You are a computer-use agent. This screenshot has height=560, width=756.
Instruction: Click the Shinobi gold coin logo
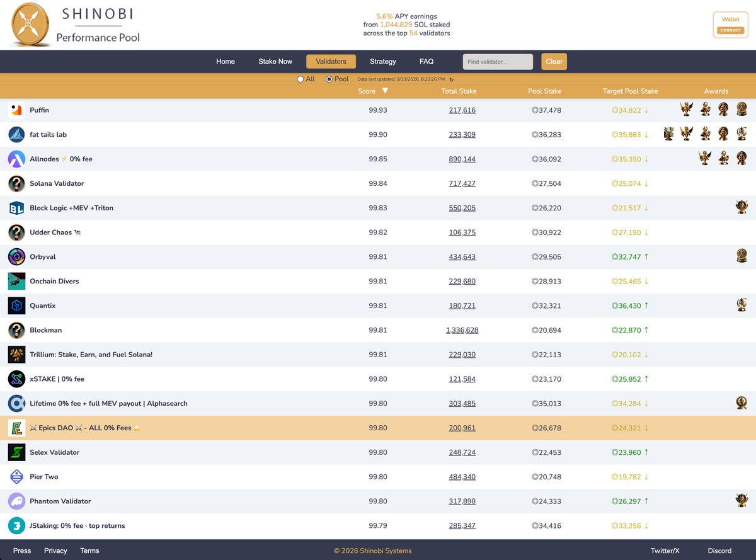(x=31, y=25)
